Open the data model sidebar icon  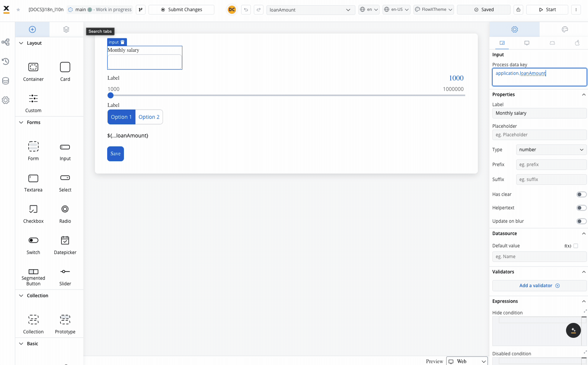tap(6, 81)
